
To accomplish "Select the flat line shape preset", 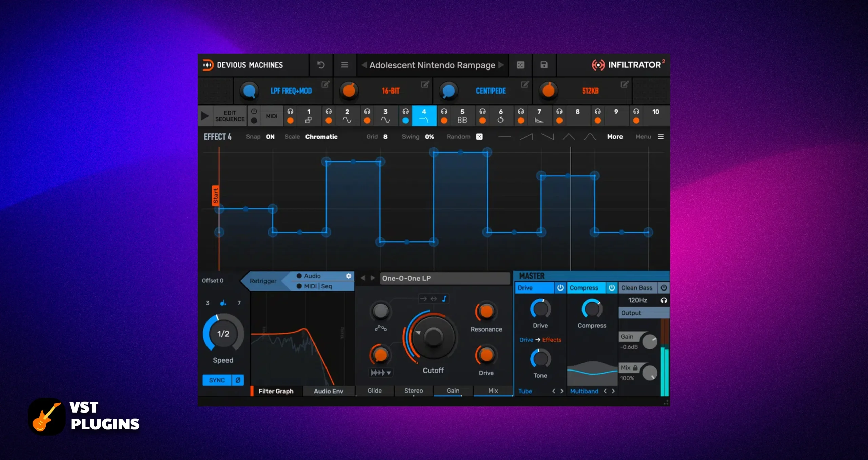I will click(x=505, y=137).
